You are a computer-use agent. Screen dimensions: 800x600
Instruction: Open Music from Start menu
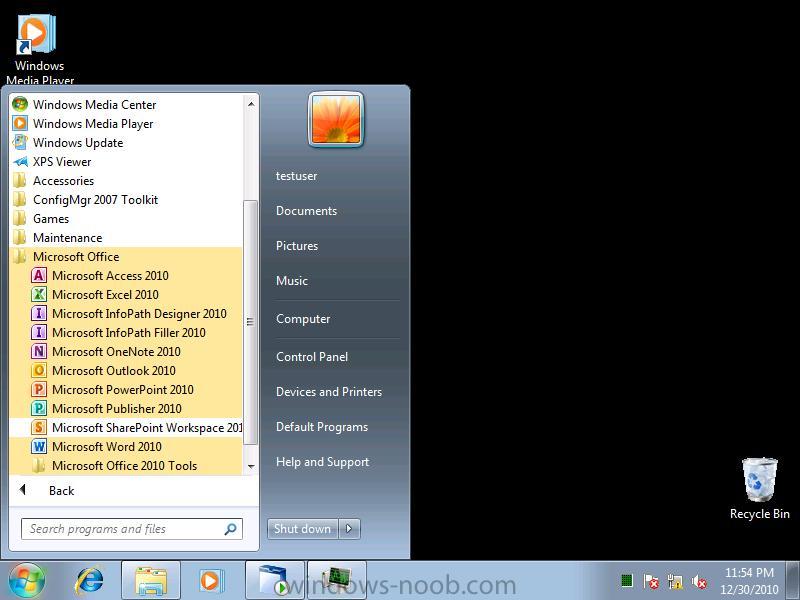[x=292, y=281]
